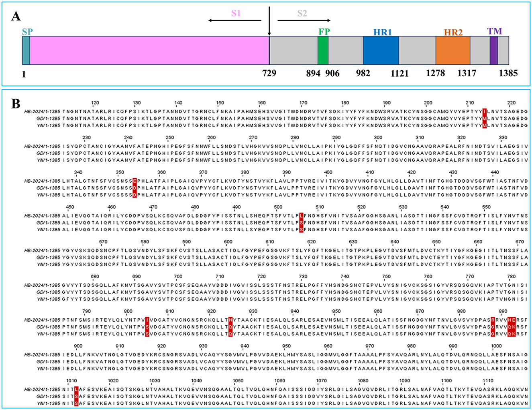The width and height of the screenshot is (532, 410).
Task: Click GD/1-1385 label in the block starting at 1010
Action: 48,396
